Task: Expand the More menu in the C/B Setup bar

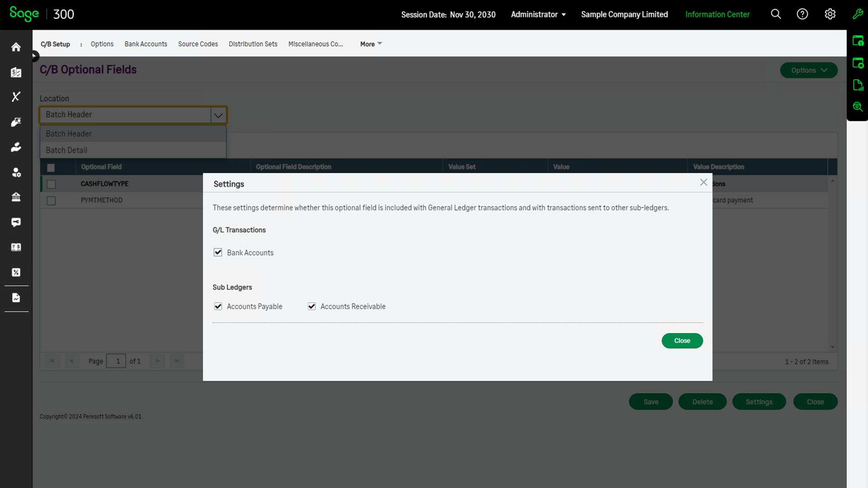Action: [370, 44]
